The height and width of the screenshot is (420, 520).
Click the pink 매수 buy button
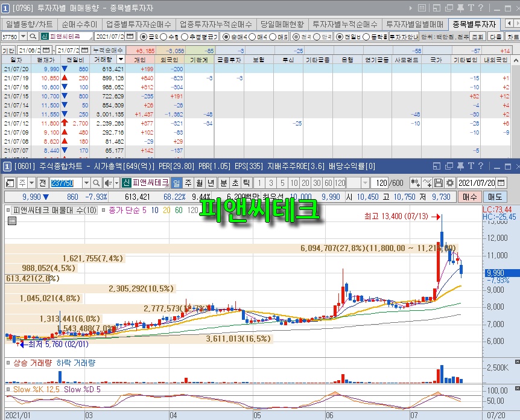[470, 197]
